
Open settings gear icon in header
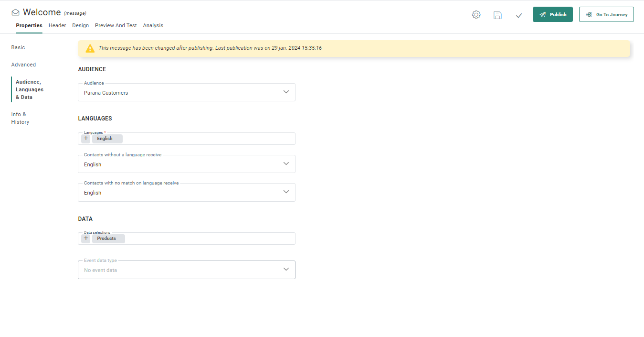coord(476,15)
